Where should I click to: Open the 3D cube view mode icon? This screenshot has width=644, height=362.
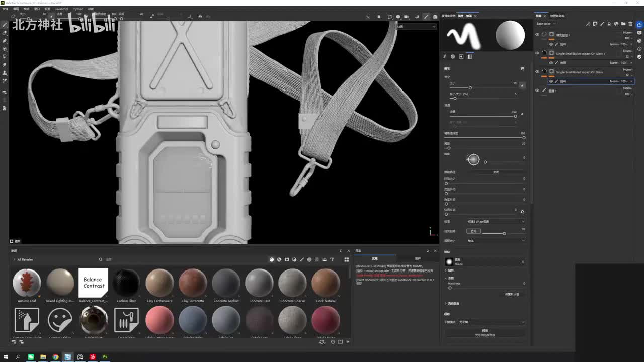(398, 17)
